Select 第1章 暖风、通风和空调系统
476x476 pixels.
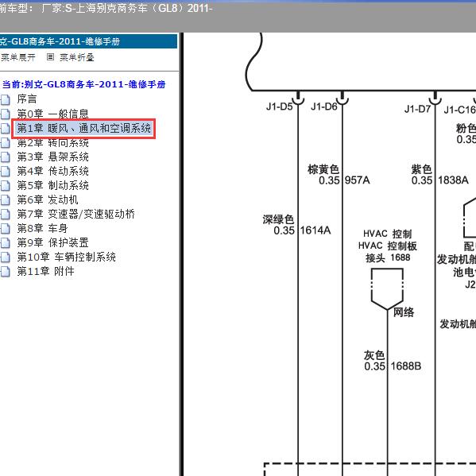[x=83, y=129]
